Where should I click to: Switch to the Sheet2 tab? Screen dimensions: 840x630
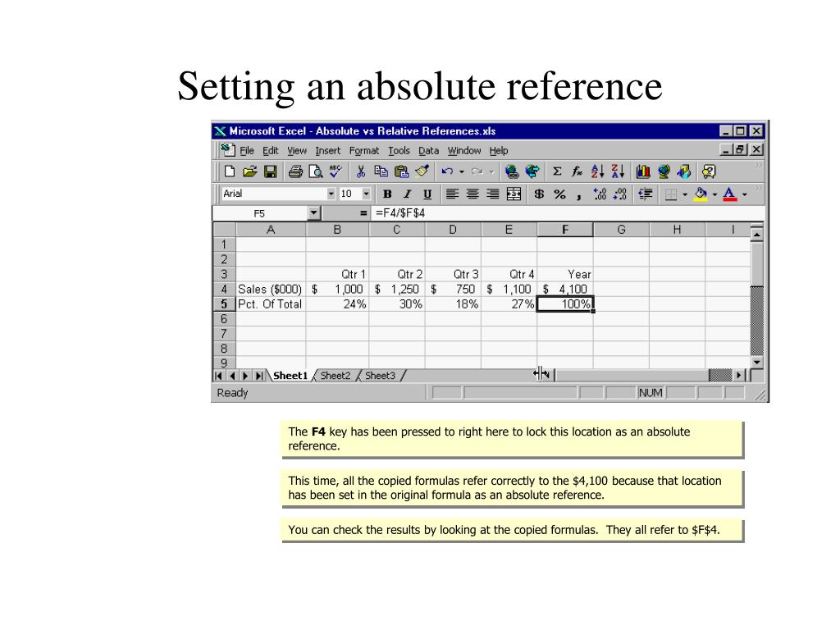coord(336,376)
